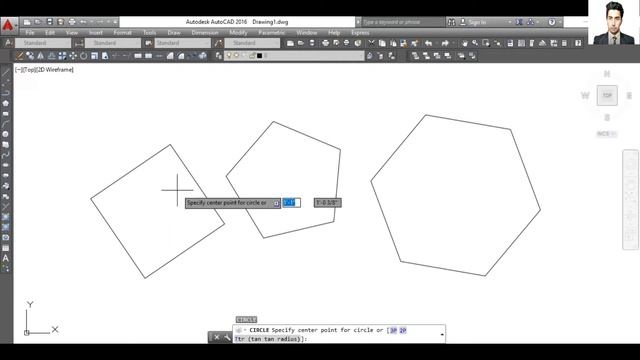Expand Quick Access toolbar customize arrow
Image resolution: width=640 pixels, height=360 pixels.
click(x=116, y=22)
